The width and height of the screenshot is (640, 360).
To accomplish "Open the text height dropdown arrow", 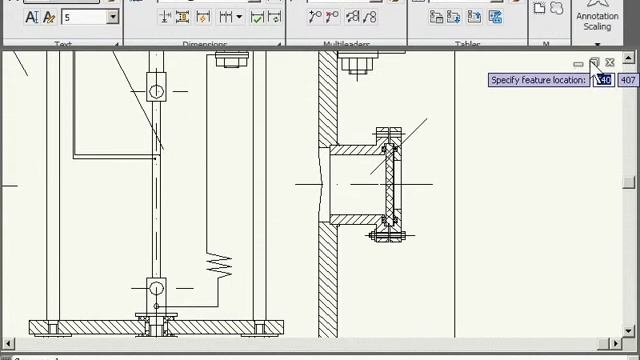I will (x=113, y=17).
